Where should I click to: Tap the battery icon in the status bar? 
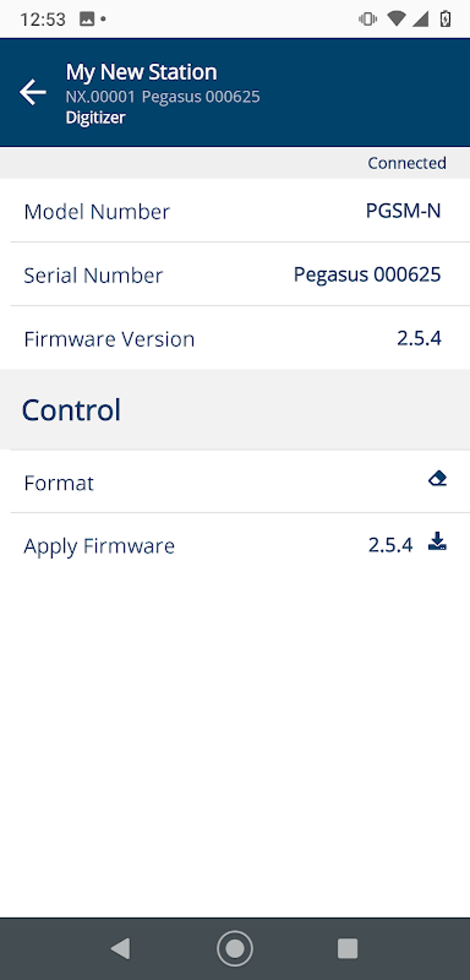pyautogui.click(x=444, y=18)
